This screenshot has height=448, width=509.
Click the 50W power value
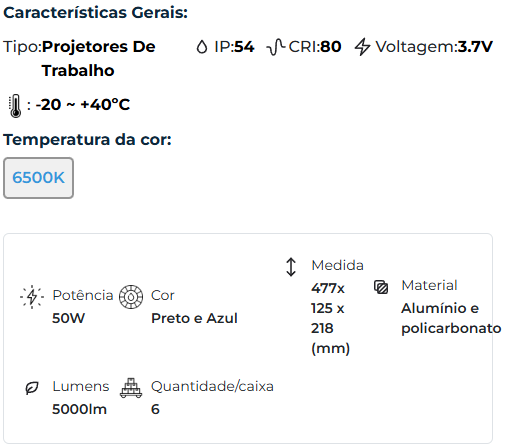[69, 318]
